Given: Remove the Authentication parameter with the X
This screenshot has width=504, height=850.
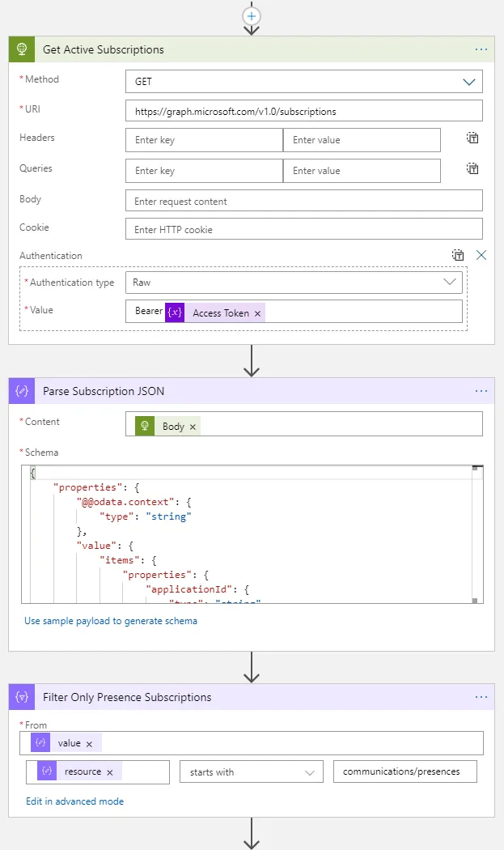Looking at the screenshot, I should click(x=481, y=255).
